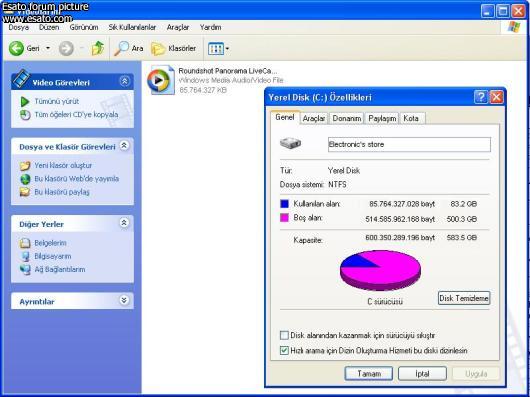The height and width of the screenshot is (397, 530).
Task: Click the NTFS file system value
Action: click(x=337, y=184)
